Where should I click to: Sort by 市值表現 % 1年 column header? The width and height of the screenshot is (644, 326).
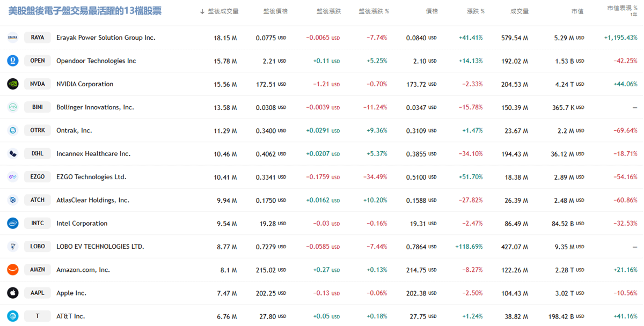pos(622,11)
